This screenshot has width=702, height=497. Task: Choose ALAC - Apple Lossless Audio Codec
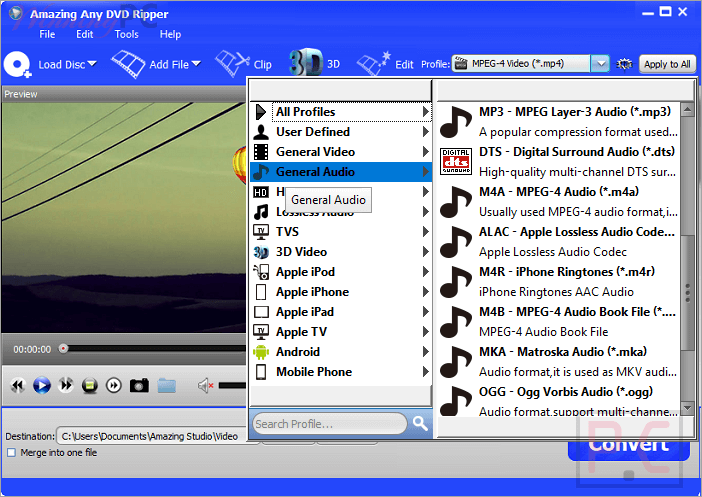click(559, 242)
